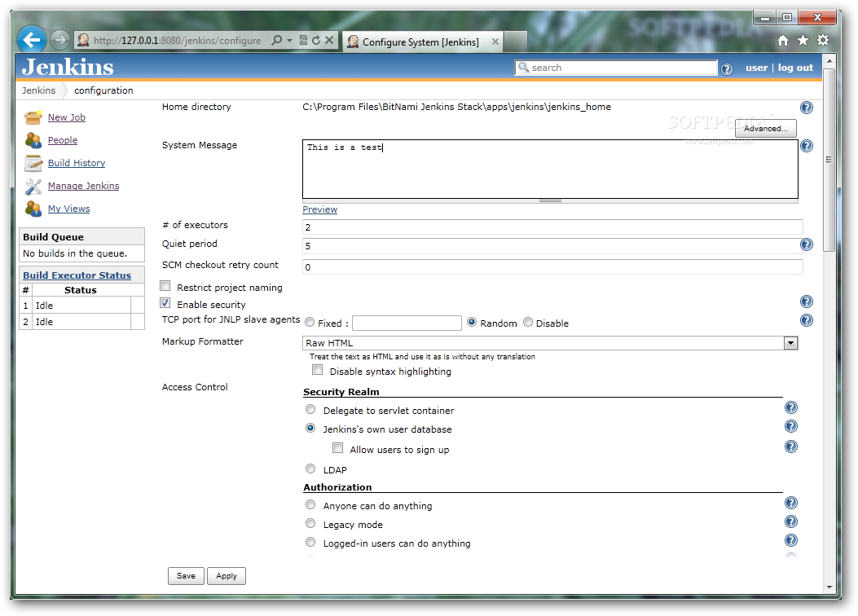Viewport: 858px width, 616px height.
Task: Click the user link in header
Action: pyautogui.click(x=756, y=68)
